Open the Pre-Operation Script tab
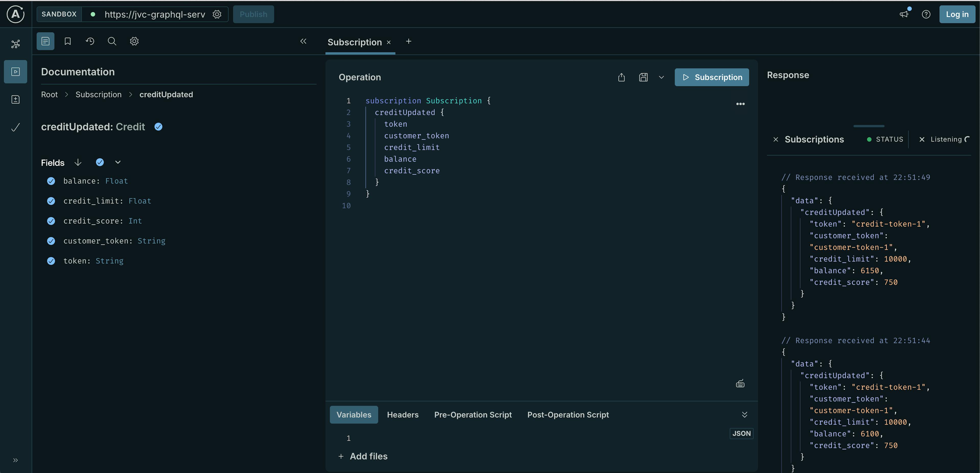Viewport: 980px width, 473px height. pos(472,415)
